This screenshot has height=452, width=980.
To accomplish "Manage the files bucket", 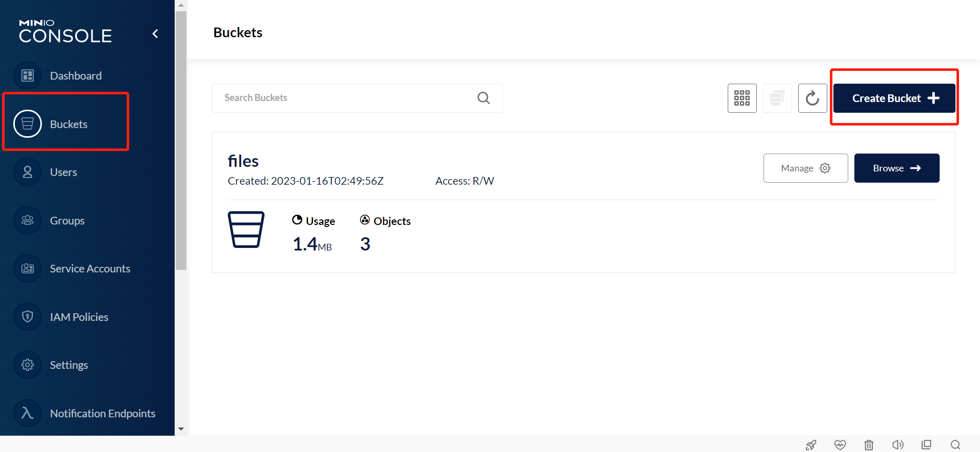I will tap(805, 168).
